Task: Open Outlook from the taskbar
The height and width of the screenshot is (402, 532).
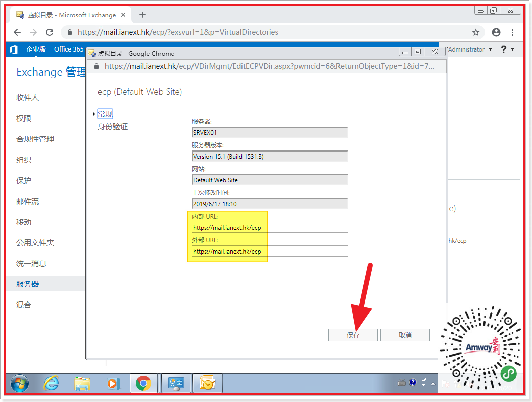Action: point(207,383)
